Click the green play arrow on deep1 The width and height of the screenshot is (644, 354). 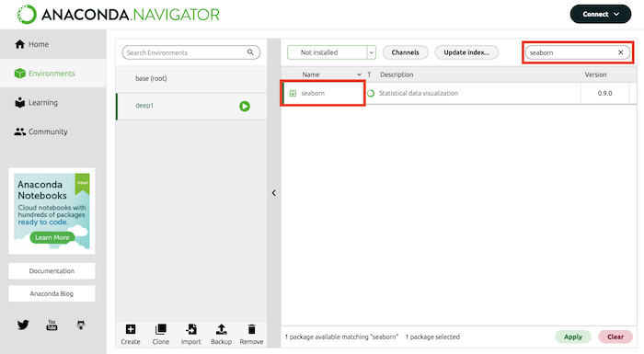tap(245, 107)
